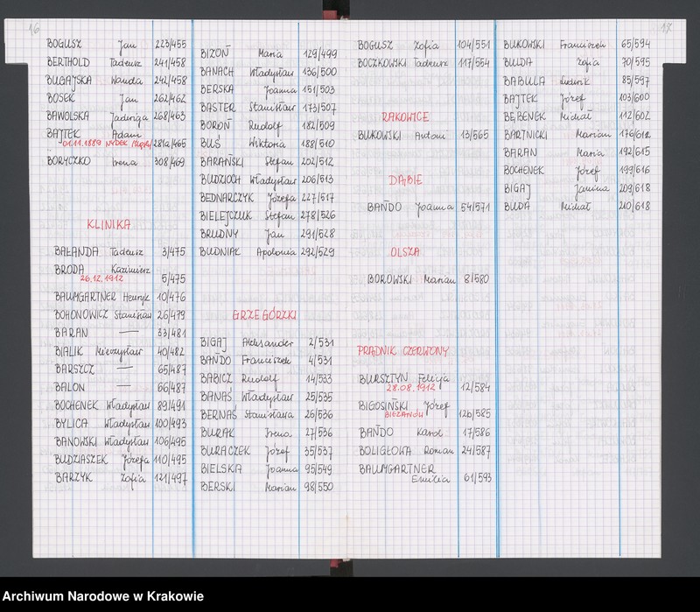Image resolution: width=700 pixels, height=612 pixels.
Task: Click the BABULA Ludwik row
Action: (x=577, y=81)
